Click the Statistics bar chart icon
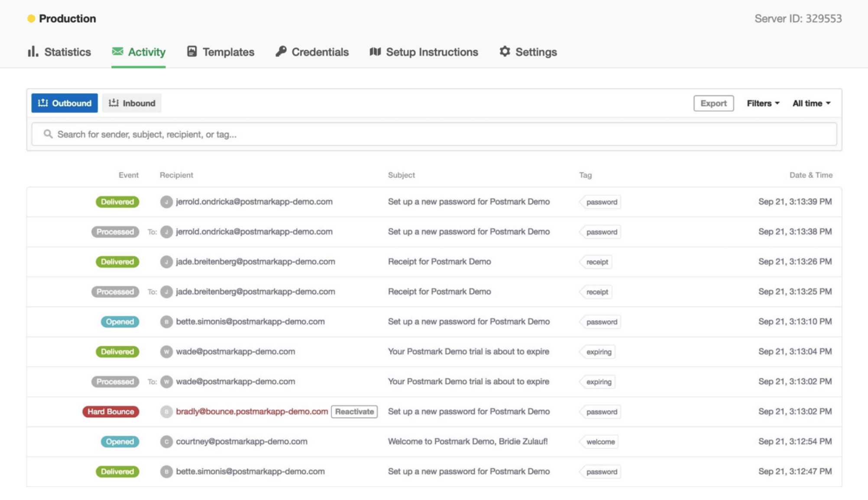Image resolution: width=868 pixels, height=500 pixels. [33, 52]
